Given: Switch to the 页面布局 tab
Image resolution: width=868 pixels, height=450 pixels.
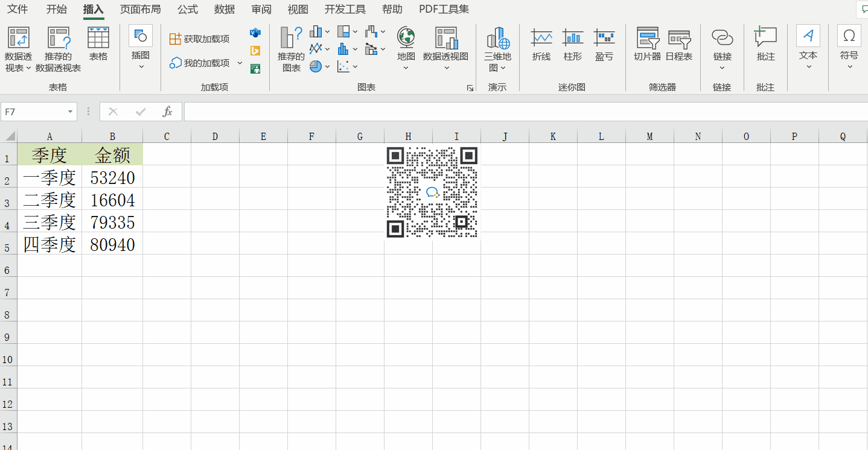Looking at the screenshot, I should tap(140, 10).
